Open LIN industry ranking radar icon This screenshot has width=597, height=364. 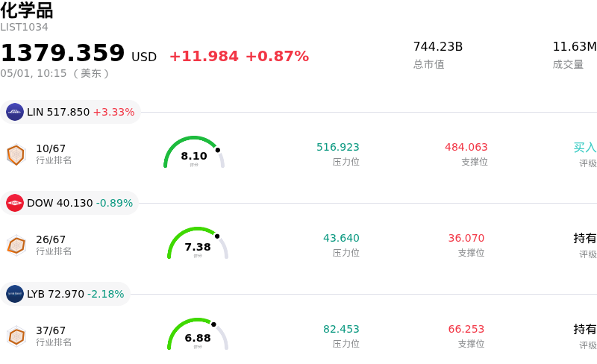click(16, 154)
